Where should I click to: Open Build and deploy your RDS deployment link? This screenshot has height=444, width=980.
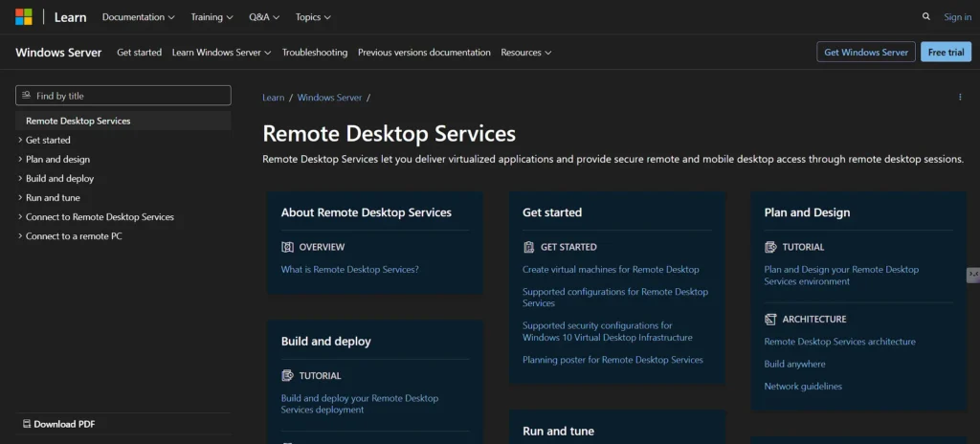pyautogui.click(x=360, y=404)
